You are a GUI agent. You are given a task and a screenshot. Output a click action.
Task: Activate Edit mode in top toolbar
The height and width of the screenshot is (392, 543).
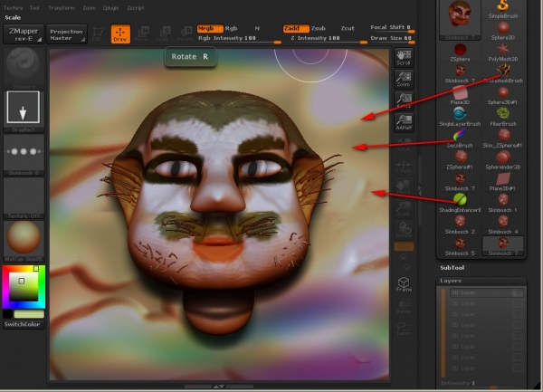(98, 34)
